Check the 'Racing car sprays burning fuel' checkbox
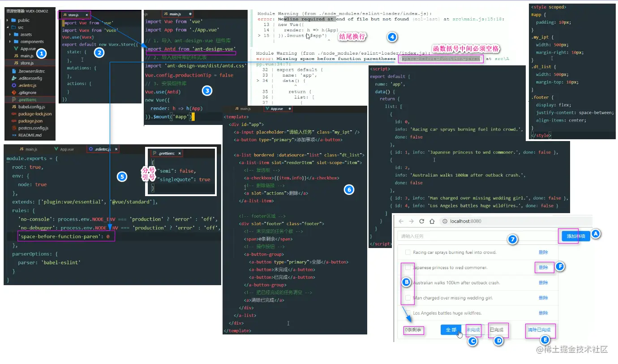 pyautogui.click(x=408, y=253)
